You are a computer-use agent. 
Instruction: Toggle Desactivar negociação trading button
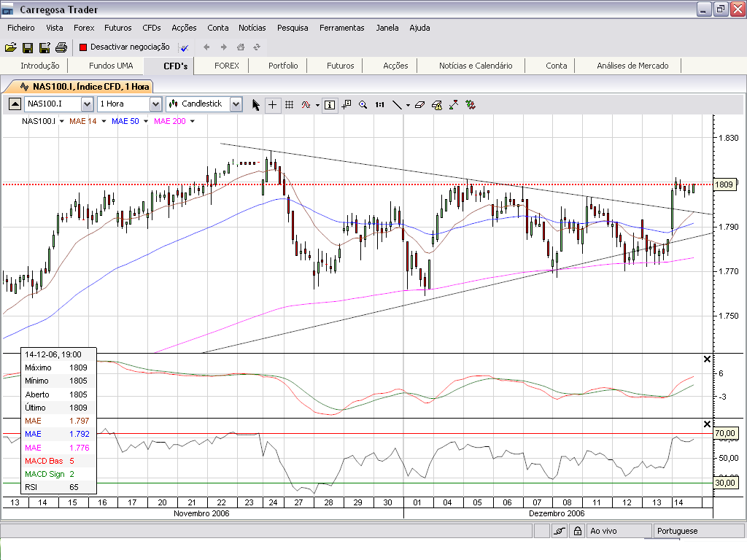coord(125,47)
